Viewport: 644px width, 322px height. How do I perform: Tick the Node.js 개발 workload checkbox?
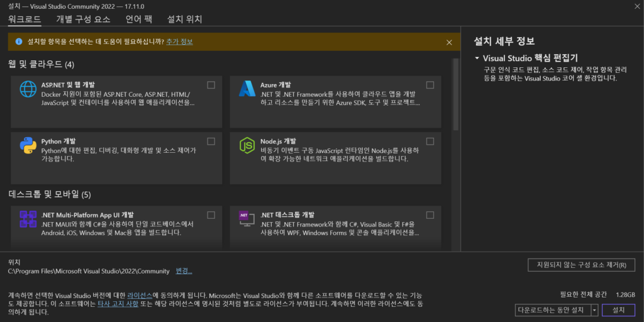430,142
